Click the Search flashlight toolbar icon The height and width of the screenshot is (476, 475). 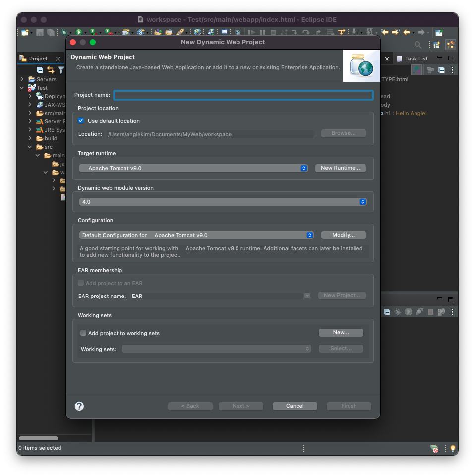[180, 32]
